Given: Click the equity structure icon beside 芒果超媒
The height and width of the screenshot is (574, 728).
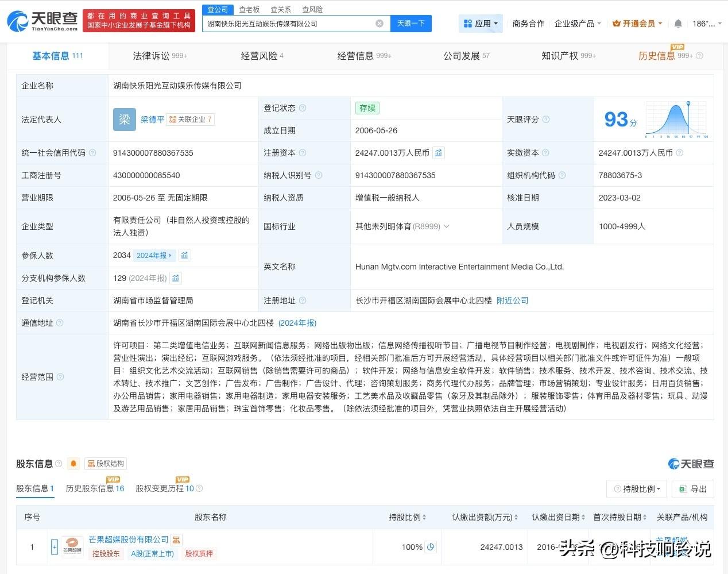Looking at the screenshot, I should (176, 540).
